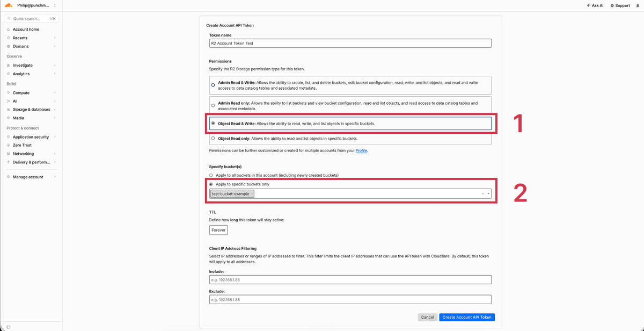
Task: Click the Account home house icon
Action: [9, 30]
